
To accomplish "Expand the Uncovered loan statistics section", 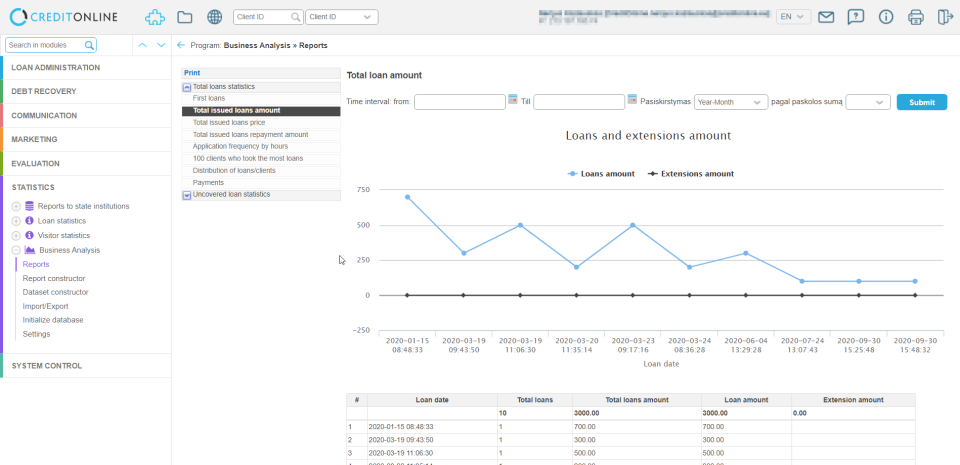I will pos(187,195).
